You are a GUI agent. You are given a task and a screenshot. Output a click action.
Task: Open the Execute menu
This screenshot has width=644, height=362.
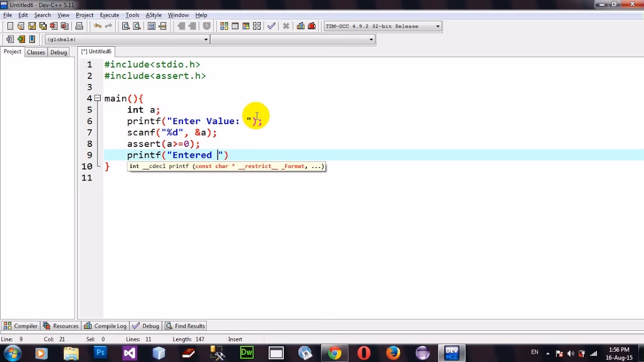coord(109,15)
